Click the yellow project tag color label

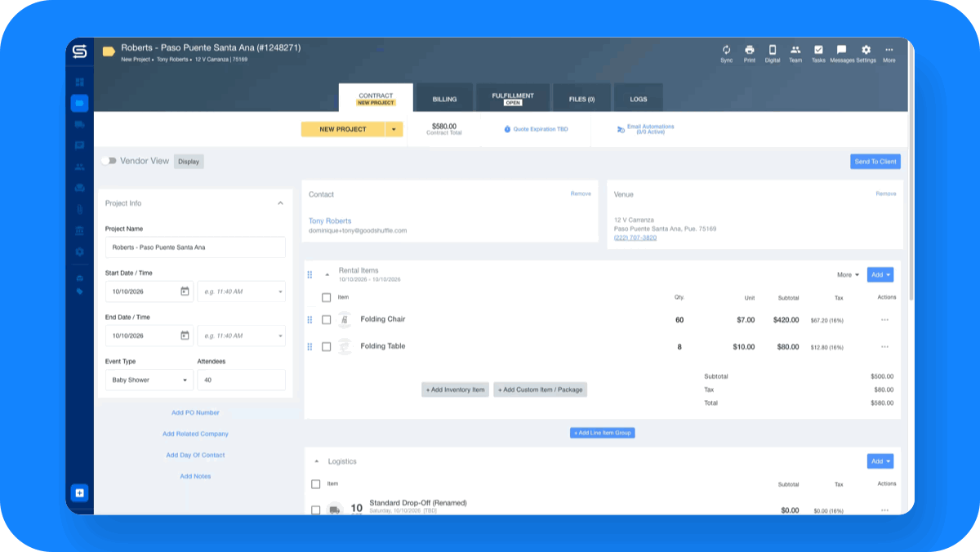109,51
